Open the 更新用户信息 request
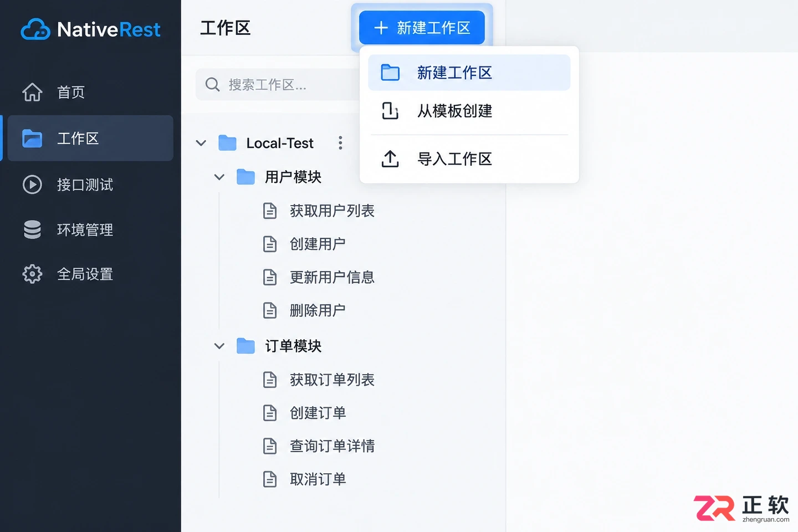Image resolution: width=798 pixels, height=532 pixels. (332, 277)
